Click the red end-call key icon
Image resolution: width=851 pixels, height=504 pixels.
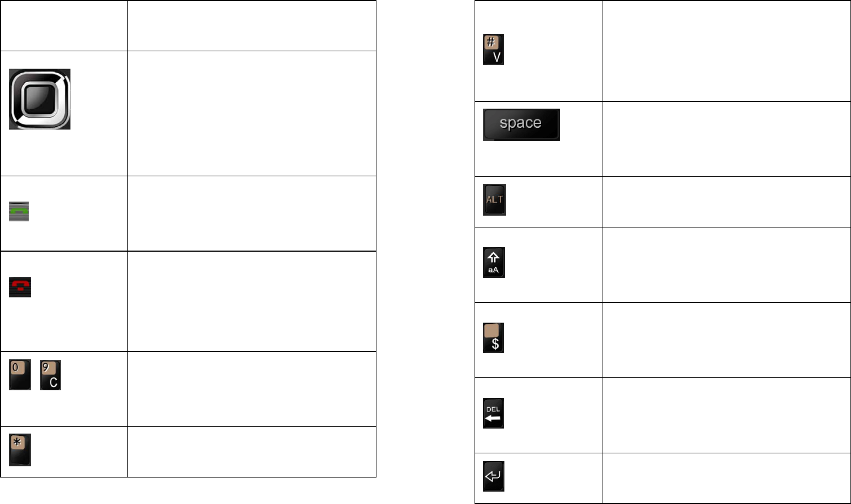[20, 287]
